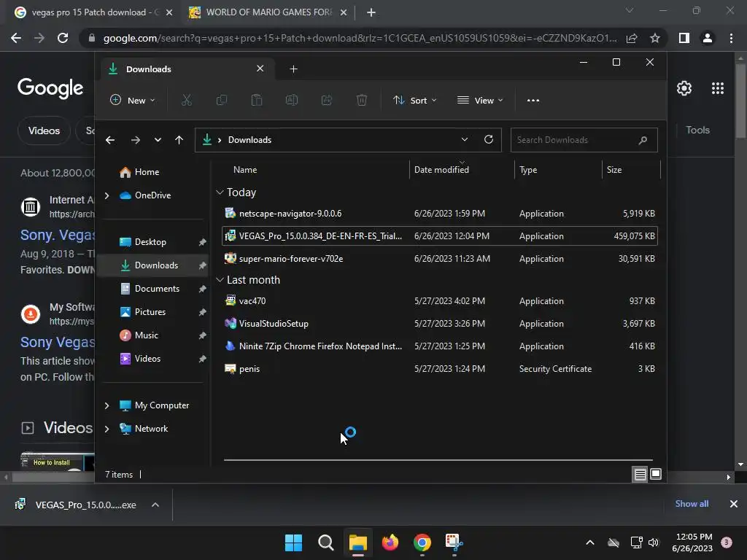The height and width of the screenshot is (560, 747).
Task: Open Windows taskbar Search
Action: (326, 542)
